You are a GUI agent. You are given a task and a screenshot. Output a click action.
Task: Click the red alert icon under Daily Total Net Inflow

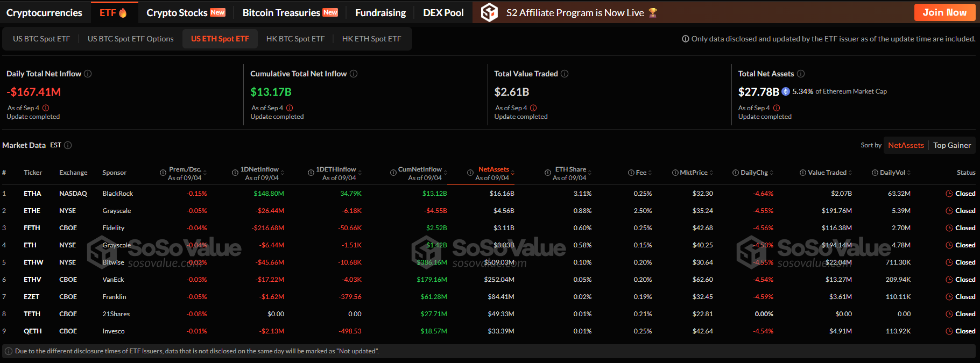(46, 108)
